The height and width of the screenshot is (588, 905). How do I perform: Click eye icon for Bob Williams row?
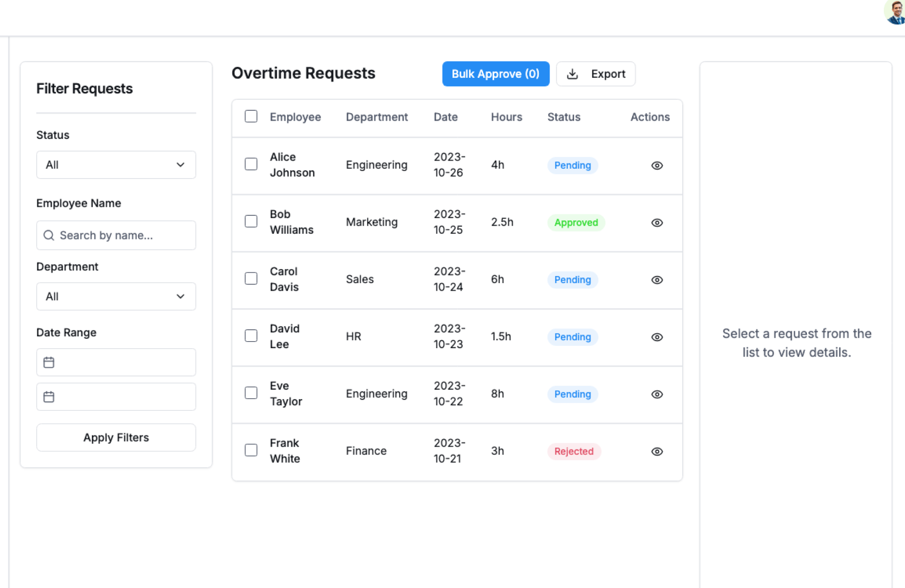pos(657,223)
